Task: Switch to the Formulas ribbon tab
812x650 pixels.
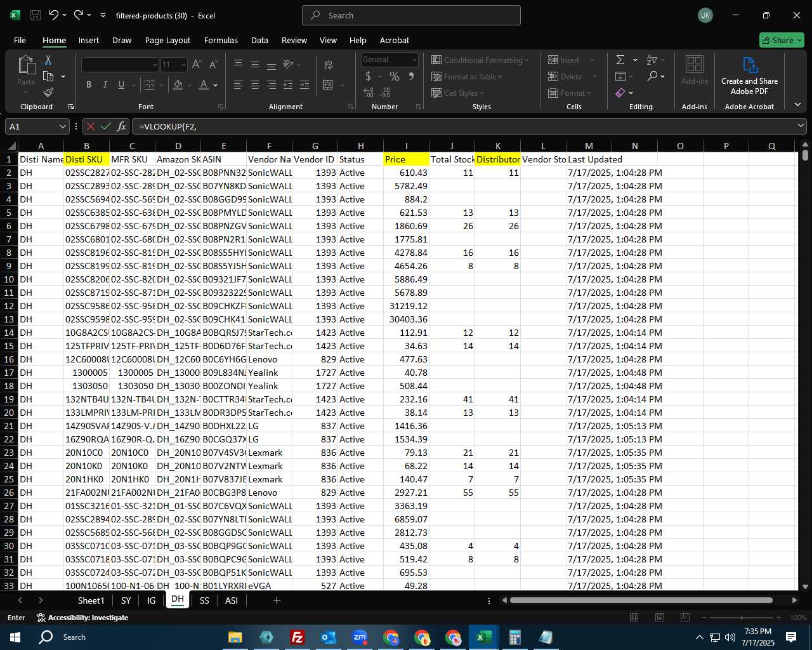Action: [x=221, y=40]
